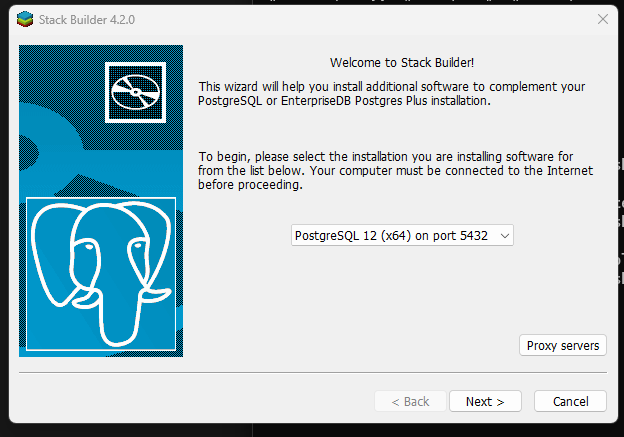The image size is (624, 437).
Task: Click the 'Welcome to Stack Builder!' heading
Action: click(402, 62)
